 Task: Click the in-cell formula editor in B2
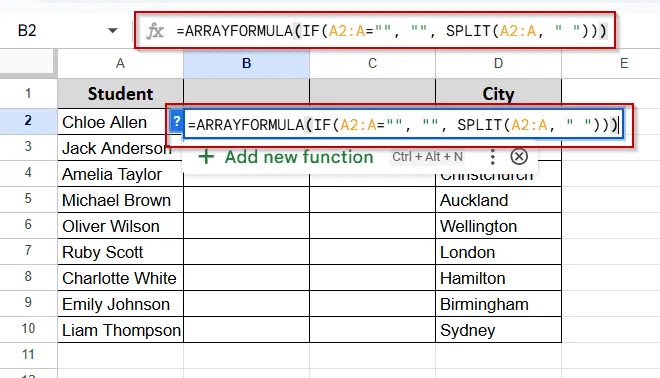click(x=403, y=125)
